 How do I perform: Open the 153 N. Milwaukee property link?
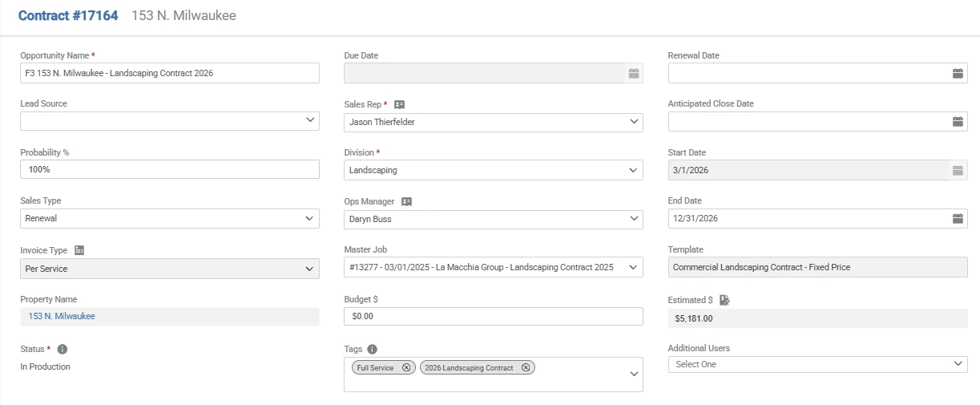tap(62, 316)
